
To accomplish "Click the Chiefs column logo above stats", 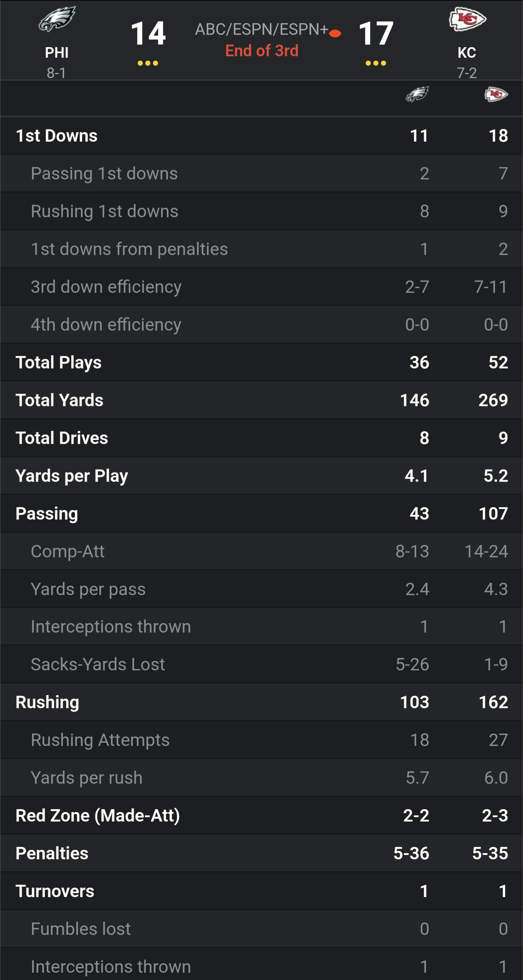I will pyautogui.click(x=496, y=94).
